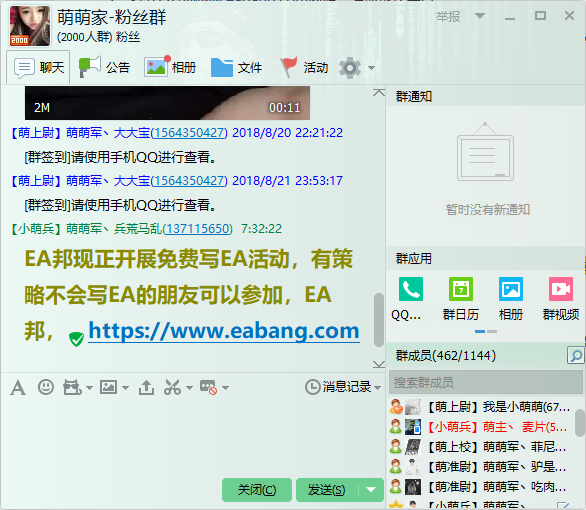Play the 00:11 video message
The image size is (586, 510).
tap(167, 103)
